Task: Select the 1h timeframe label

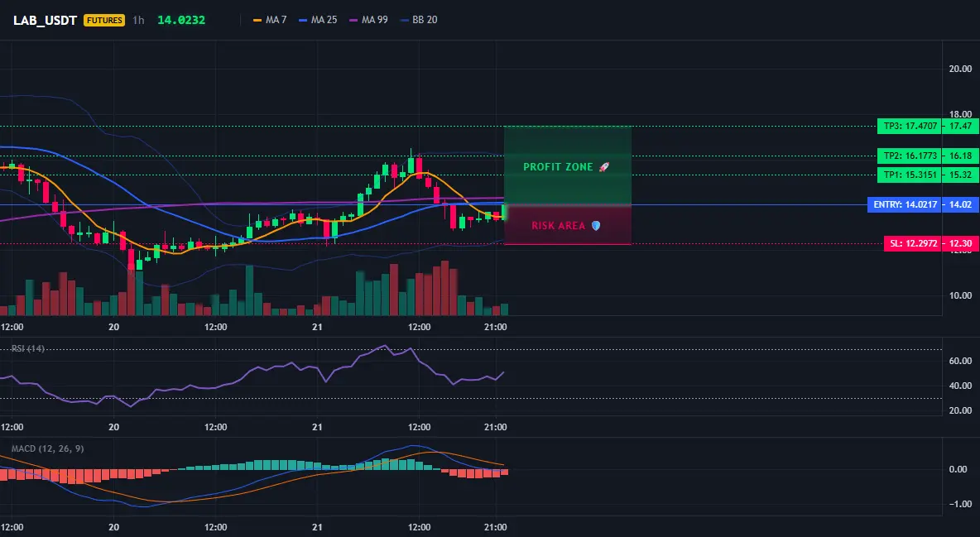Action: click(138, 20)
